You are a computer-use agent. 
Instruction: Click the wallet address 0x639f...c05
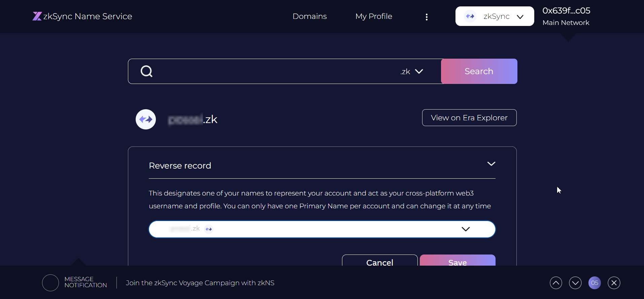(566, 10)
